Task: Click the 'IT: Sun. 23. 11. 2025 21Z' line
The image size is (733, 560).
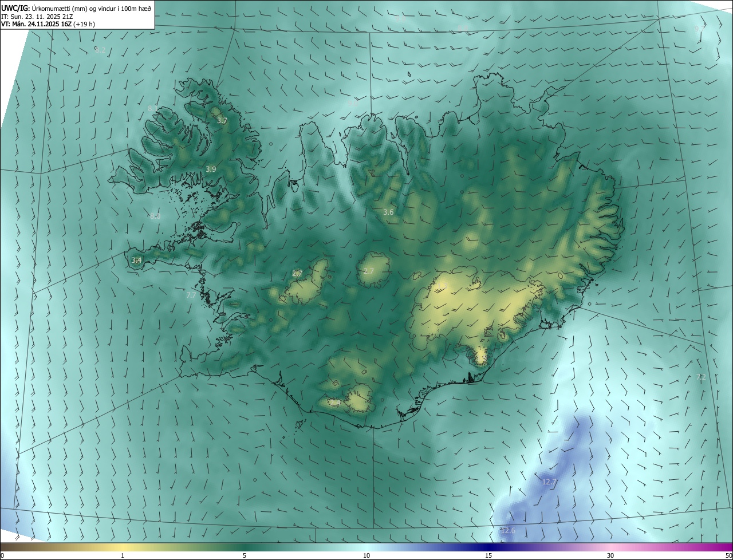Action: coord(36,16)
